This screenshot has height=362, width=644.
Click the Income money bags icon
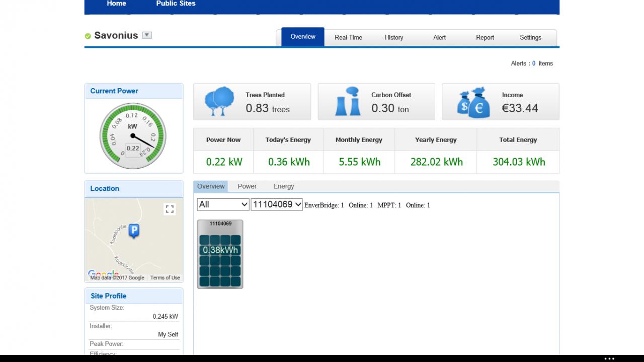tap(473, 102)
